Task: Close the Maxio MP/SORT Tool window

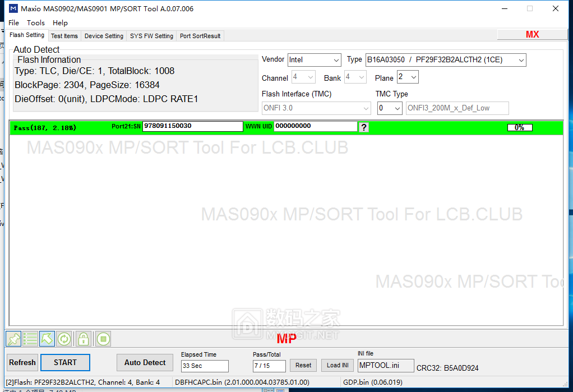Action: pyautogui.click(x=556, y=8)
